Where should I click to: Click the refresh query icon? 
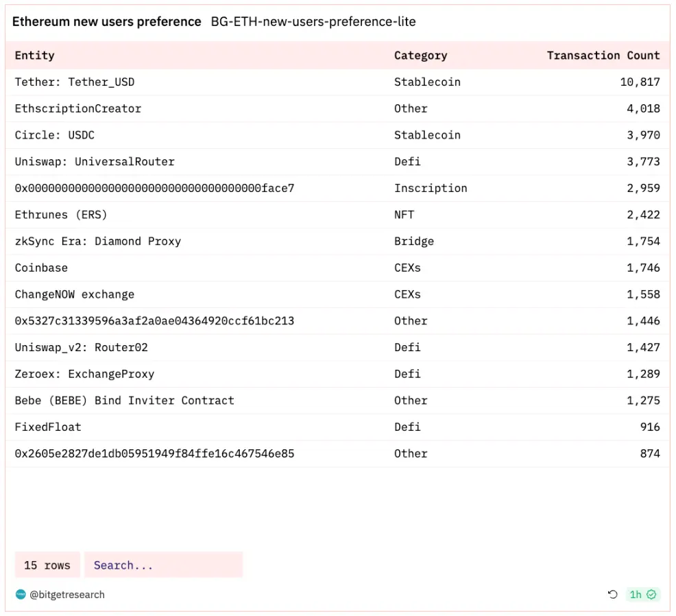pos(612,595)
